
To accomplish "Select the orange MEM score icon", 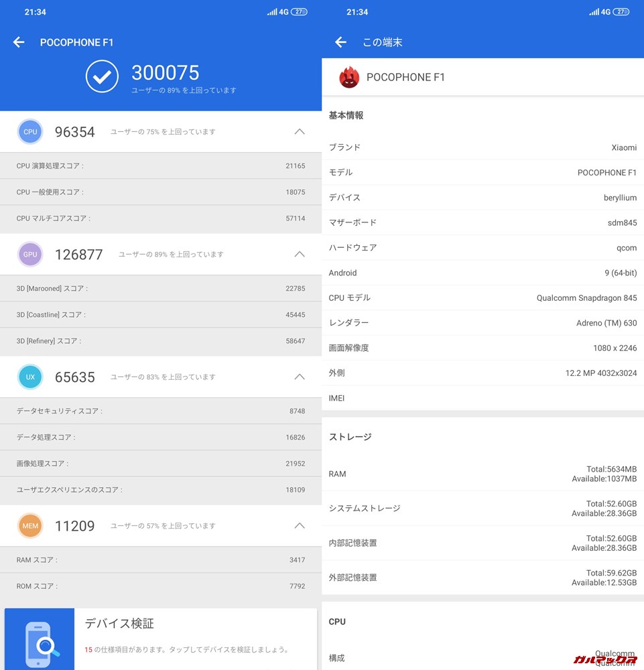I will (x=29, y=525).
